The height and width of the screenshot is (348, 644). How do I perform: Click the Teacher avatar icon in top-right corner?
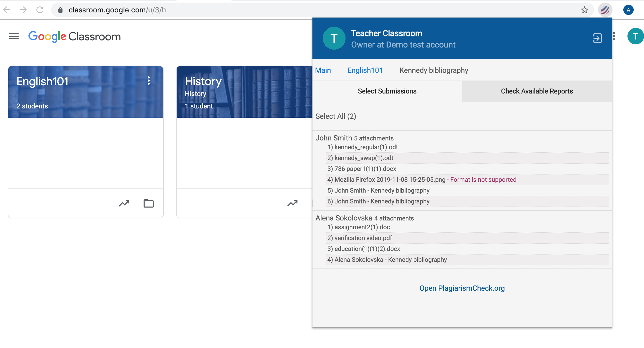point(636,36)
